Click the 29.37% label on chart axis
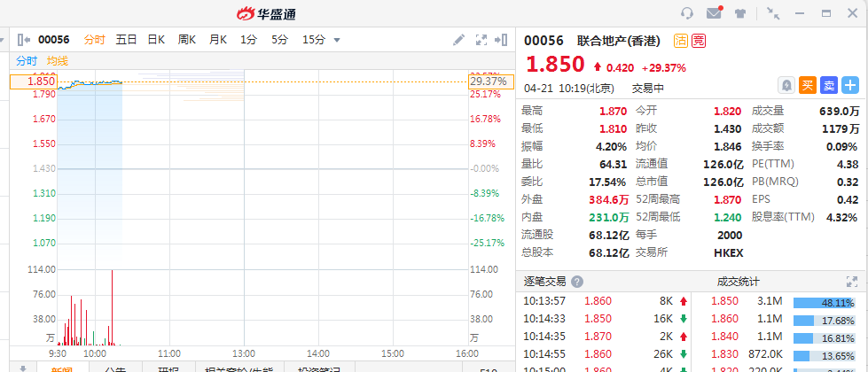Viewport: 868px width, 372px height. 491,81
